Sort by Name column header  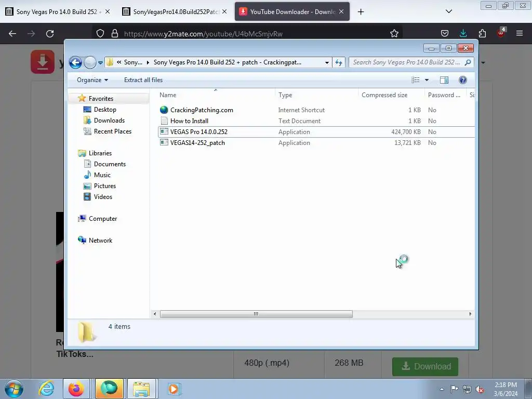click(216, 95)
